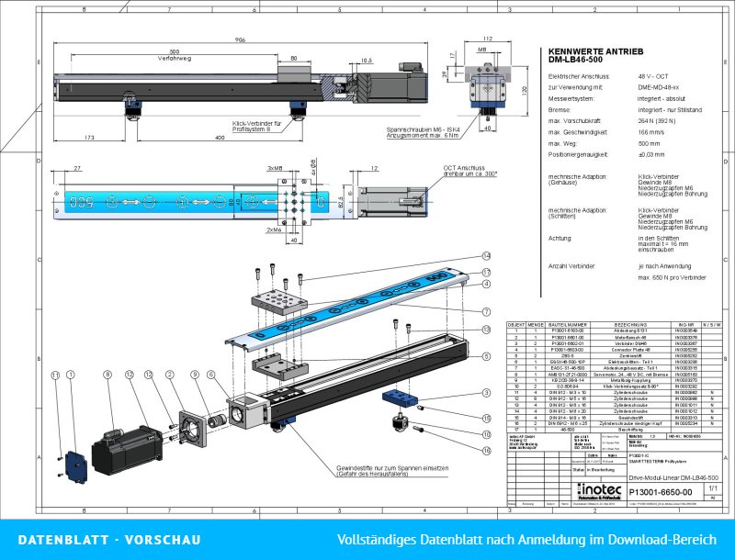
Task: Click the 'DME-MD-48-xx' value
Action: click(x=658, y=87)
